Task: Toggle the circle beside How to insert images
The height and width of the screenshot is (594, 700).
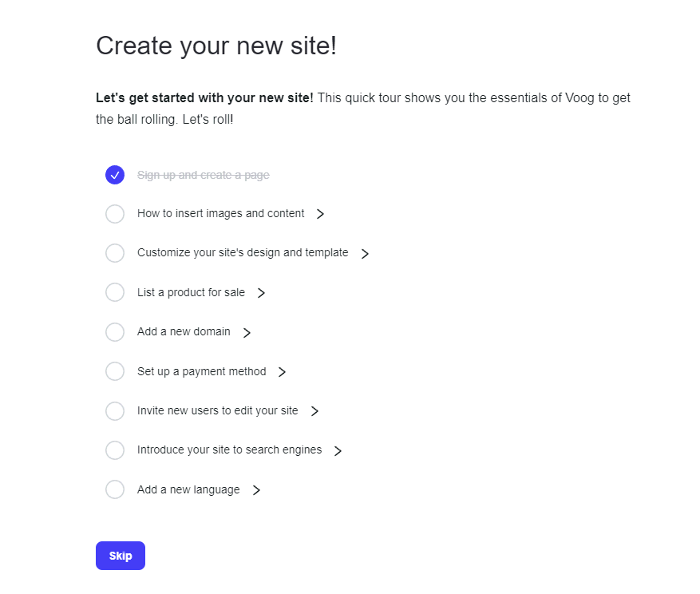Action: click(115, 214)
